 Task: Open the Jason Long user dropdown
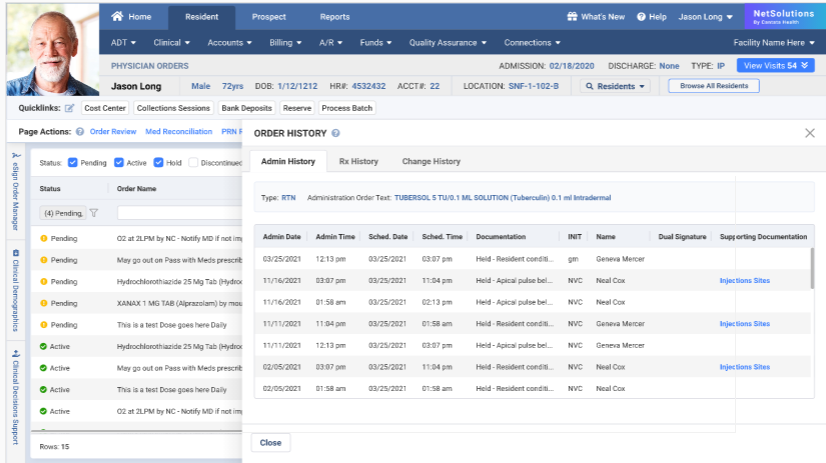(x=705, y=17)
